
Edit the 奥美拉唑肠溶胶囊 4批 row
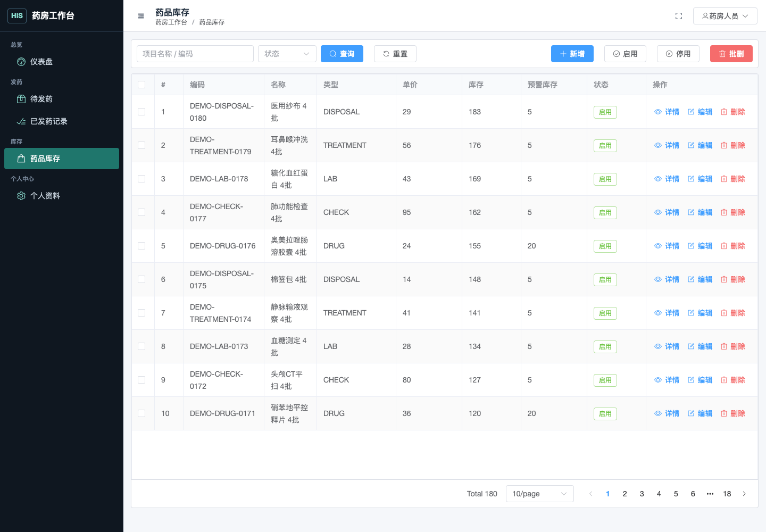[x=700, y=246]
